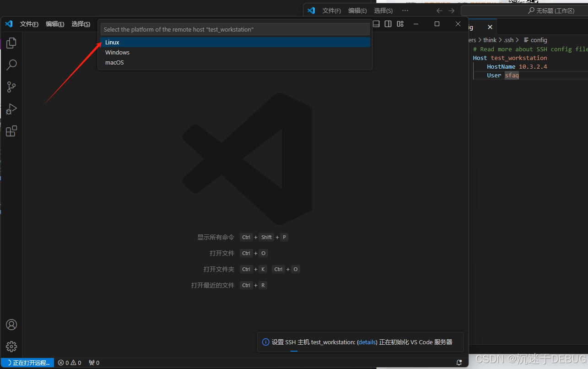Click the .ssh breadcrumb in back window
This screenshot has height=369, width=588.
508,40
